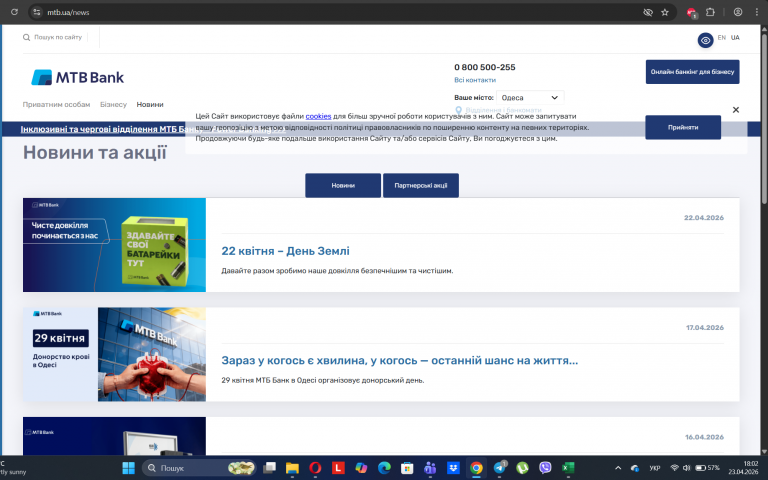Open Microsoft Store from the taskbar

(x=407, y=468)
